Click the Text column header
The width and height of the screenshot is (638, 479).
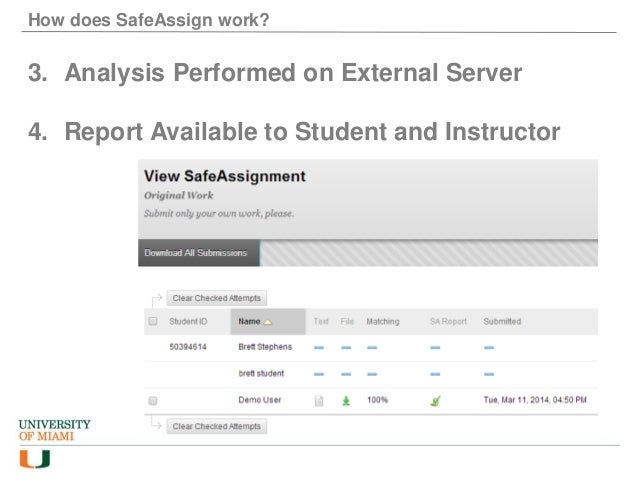(321, 322)
